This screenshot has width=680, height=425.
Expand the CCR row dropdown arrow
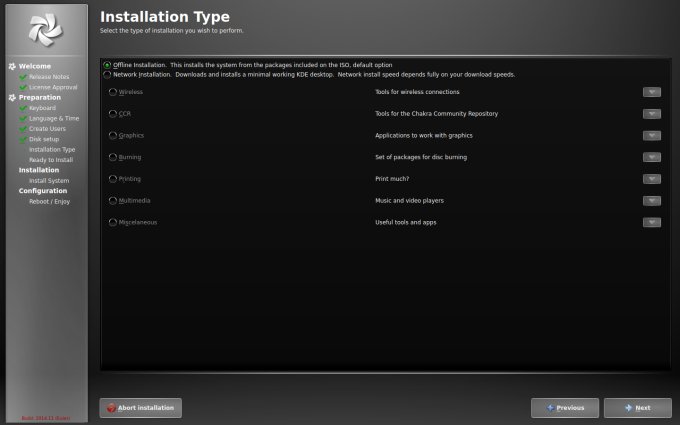(x=652, y=114)
